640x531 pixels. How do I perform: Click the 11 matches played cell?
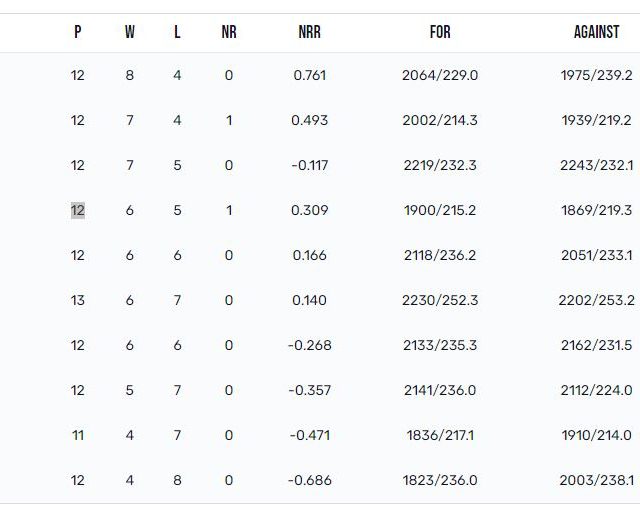(x=78, y=435)
